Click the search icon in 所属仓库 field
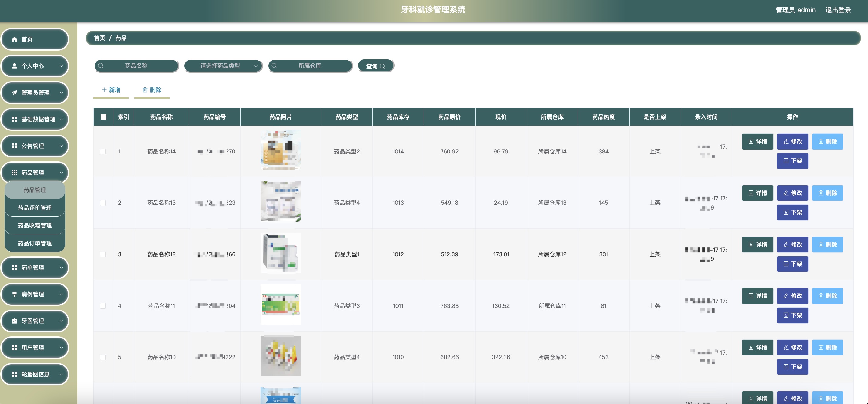Image resolution: width=868 pixels, height=404 pixels. point(274,66)
